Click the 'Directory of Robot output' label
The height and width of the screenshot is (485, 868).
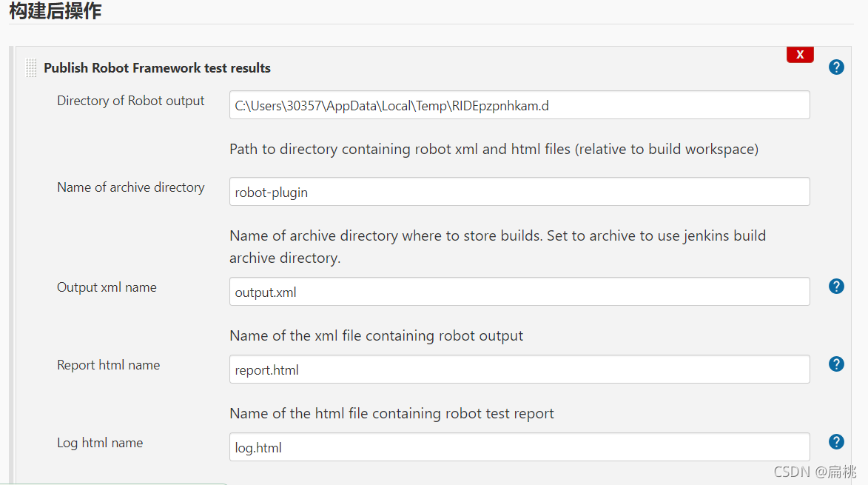coord(131,101)
